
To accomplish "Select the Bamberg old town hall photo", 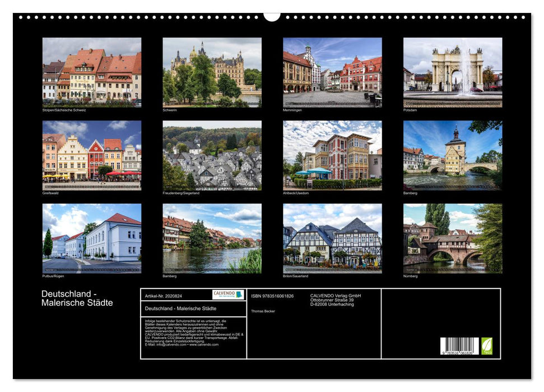I will 453,156.
